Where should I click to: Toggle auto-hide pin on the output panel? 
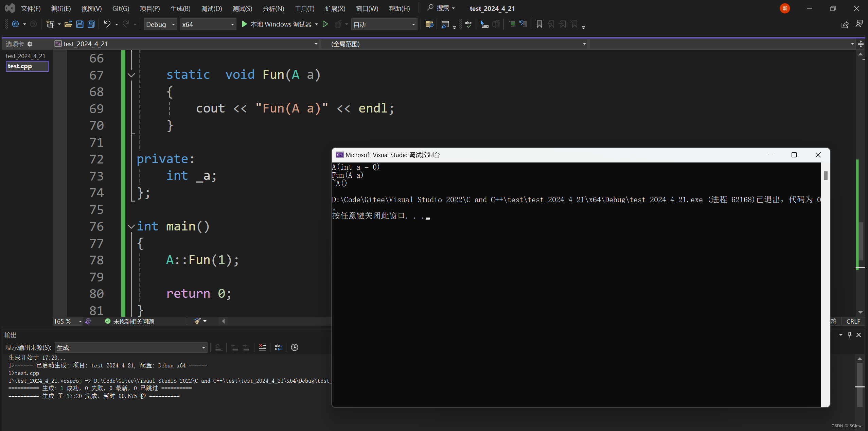pos(849,335)
